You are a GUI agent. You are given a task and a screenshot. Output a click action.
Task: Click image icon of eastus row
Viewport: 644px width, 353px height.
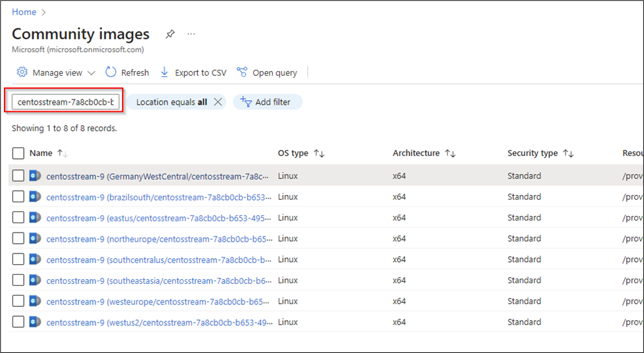(x=35, y=218)
